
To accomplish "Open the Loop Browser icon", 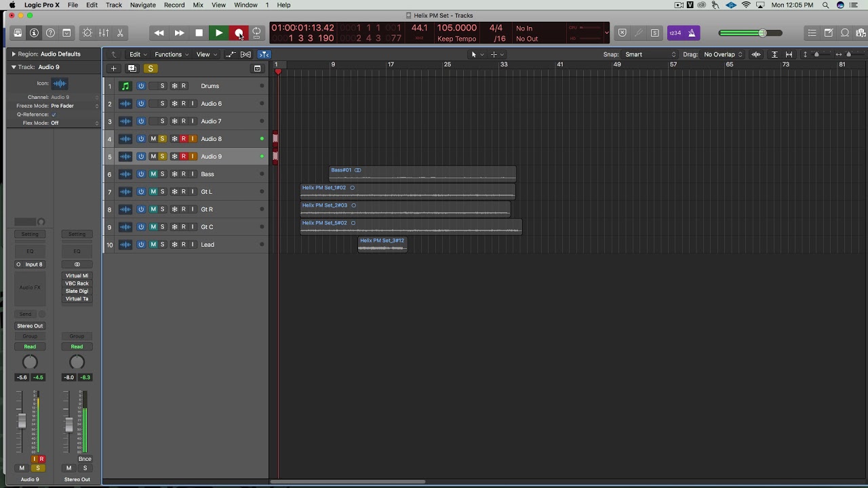I will click(845, 33).
